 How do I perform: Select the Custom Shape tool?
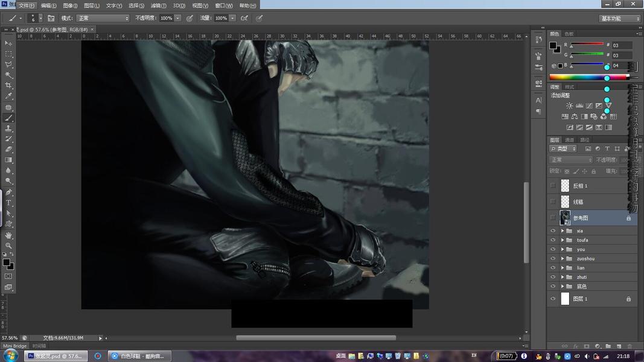pyautogui.click(x=8, y=224)
